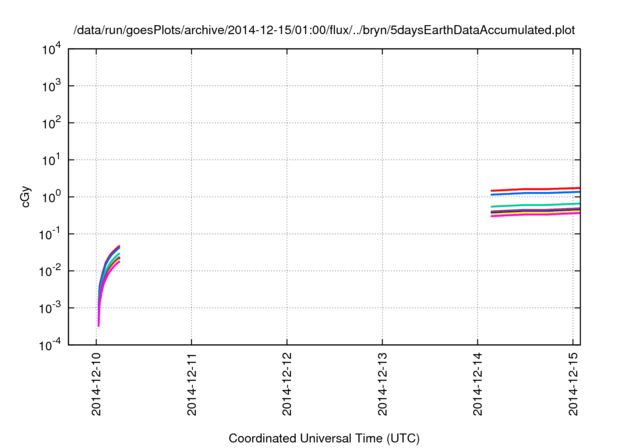This screenshot has height=448, width=640.
Task: Click the 2014-12-15 date label
Action: (573, 384)
